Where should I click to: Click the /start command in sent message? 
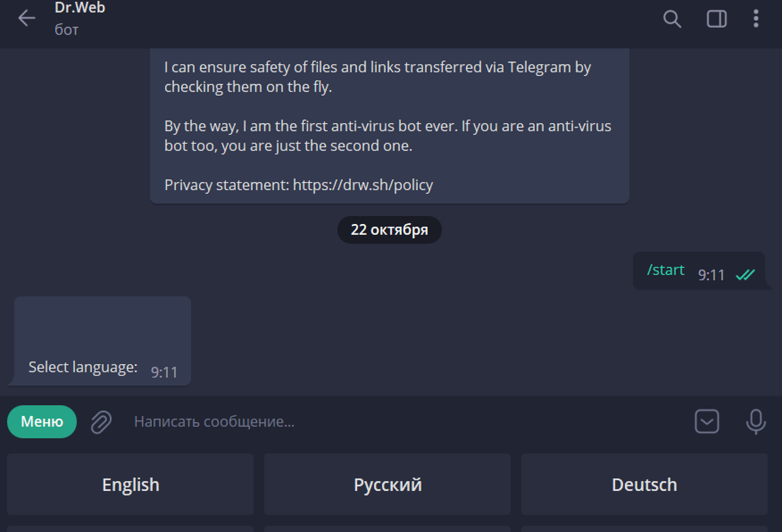[x=665, y=270]
